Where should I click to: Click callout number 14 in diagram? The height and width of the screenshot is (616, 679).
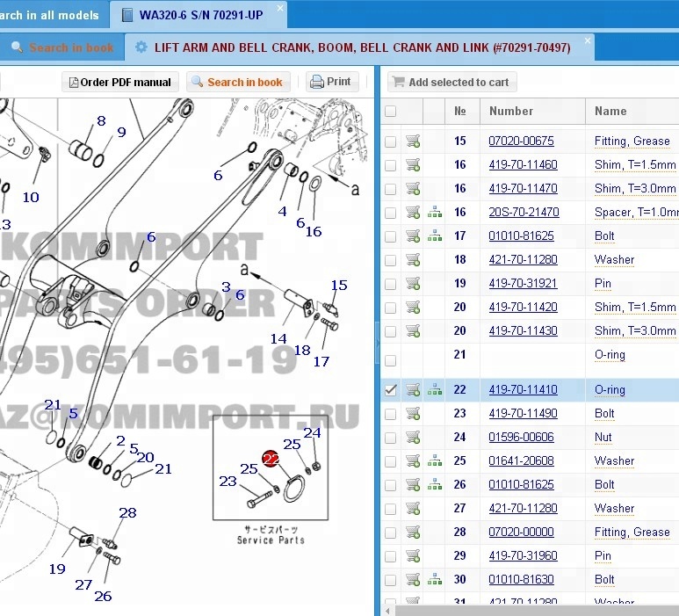click(x=278, y=338)
